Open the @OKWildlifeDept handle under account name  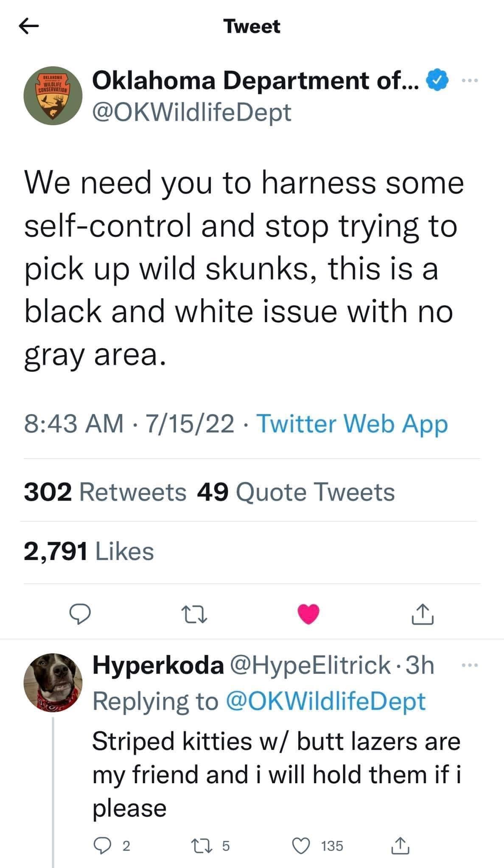[x=192, y=113]
